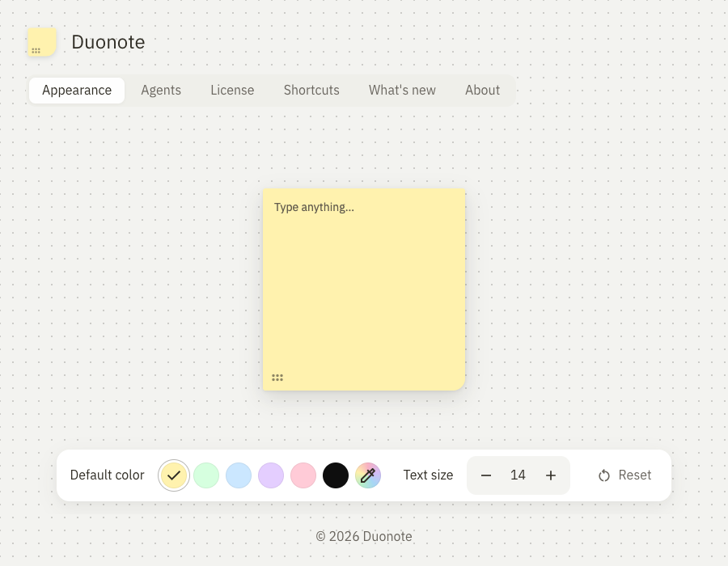This screenshot has height=566, width=728.
Task: Pick the pink color swatch
Action: (303, 475)
